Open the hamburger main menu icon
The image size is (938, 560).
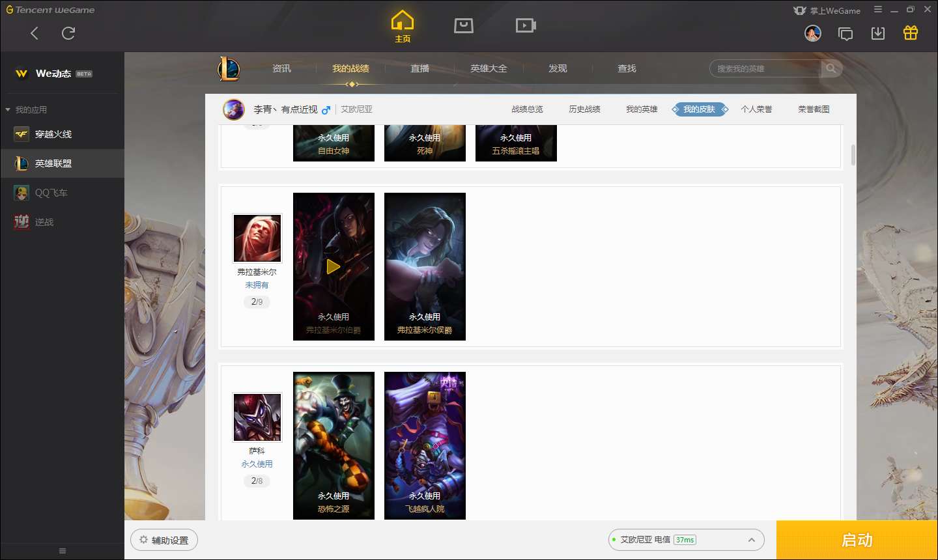[878, 10]
